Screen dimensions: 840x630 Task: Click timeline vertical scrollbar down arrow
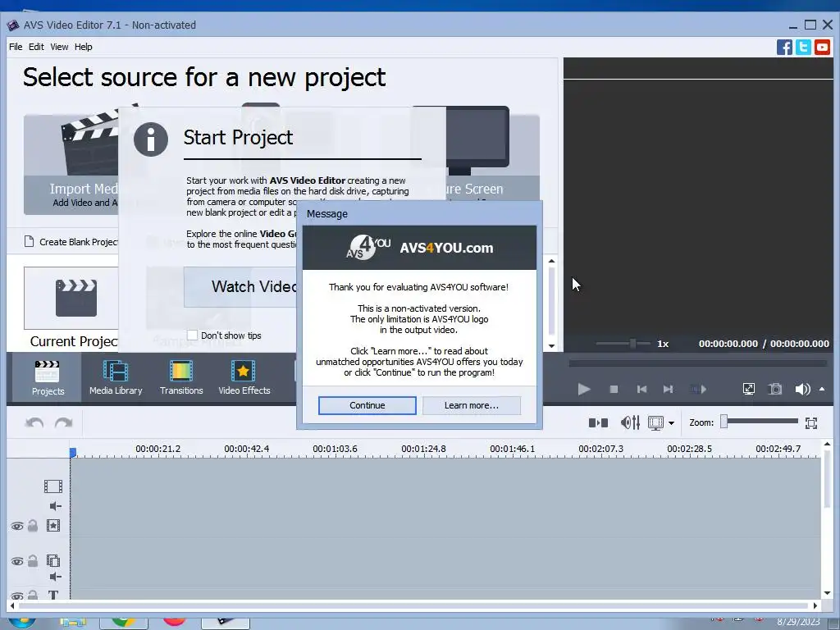(x=827, y=593)
